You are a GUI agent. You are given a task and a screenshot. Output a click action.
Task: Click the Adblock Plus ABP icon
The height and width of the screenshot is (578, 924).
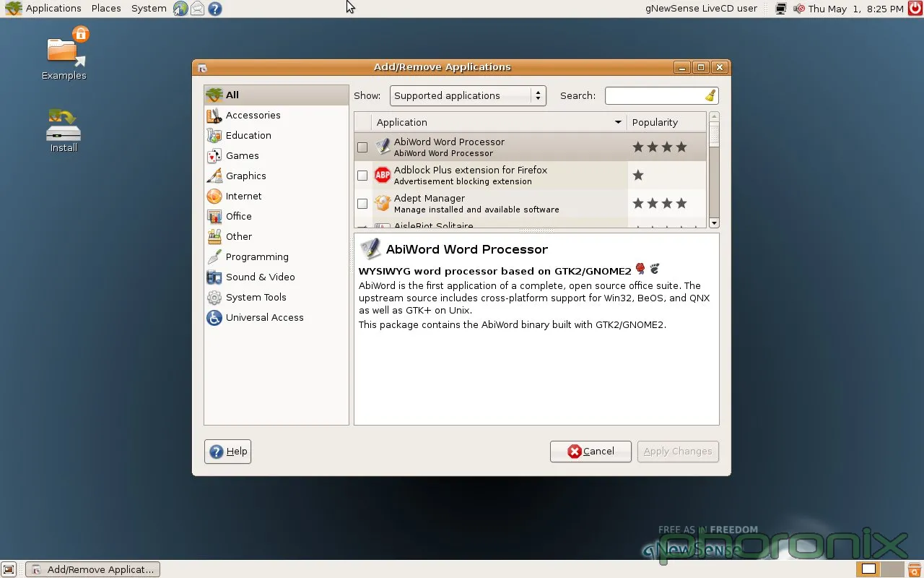click(383, 175)
